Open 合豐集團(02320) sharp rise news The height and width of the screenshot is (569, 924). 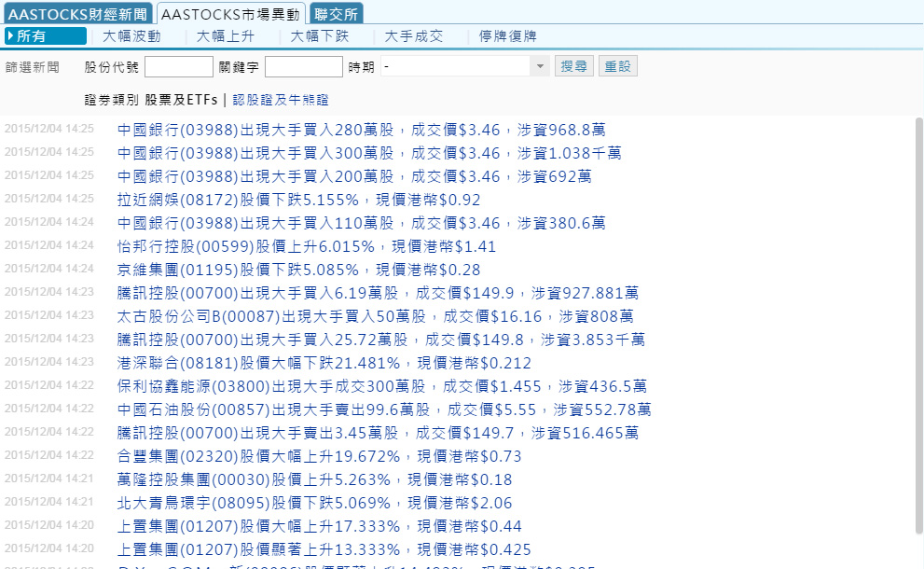pos(320,456)
